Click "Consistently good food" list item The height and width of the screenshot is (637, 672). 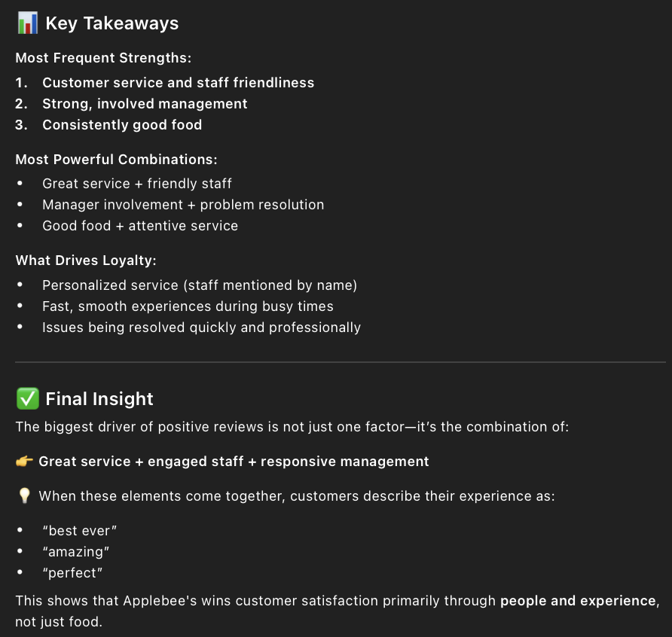122,125
